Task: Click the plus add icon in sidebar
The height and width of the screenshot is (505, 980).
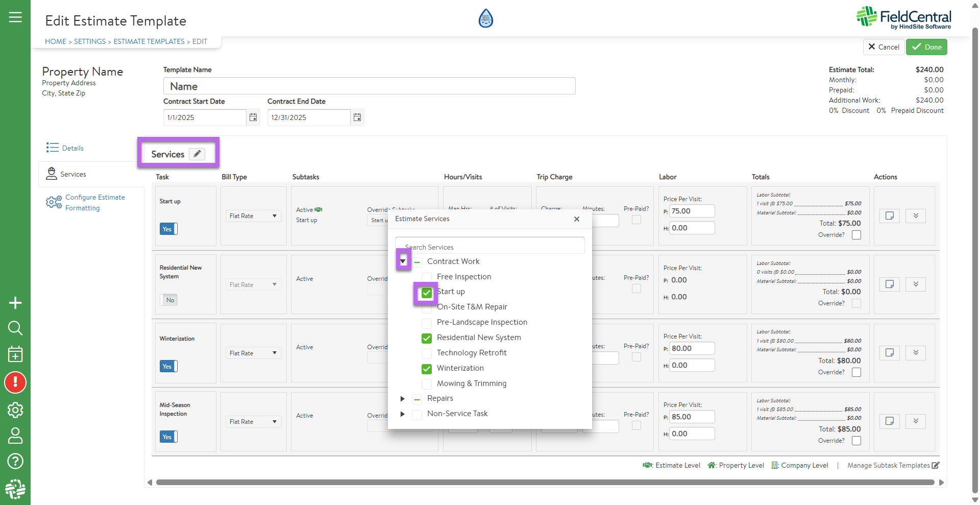Action: pyautogui.click(x=15, y=303)
